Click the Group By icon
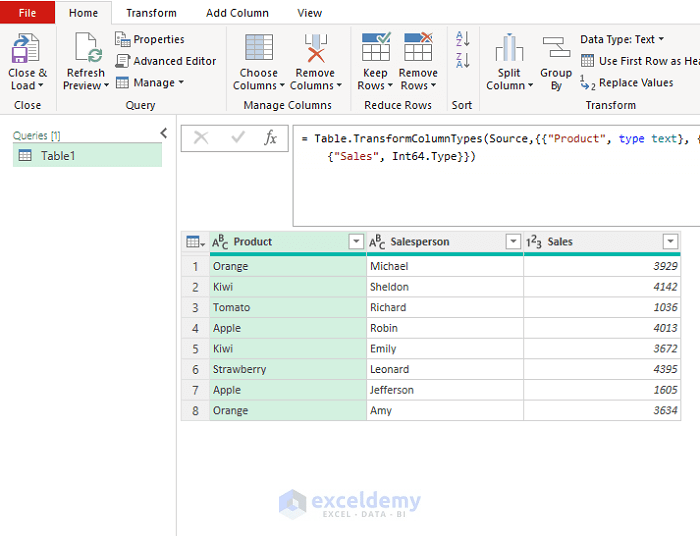The image size is (700, 536). [x=556, y=47]
